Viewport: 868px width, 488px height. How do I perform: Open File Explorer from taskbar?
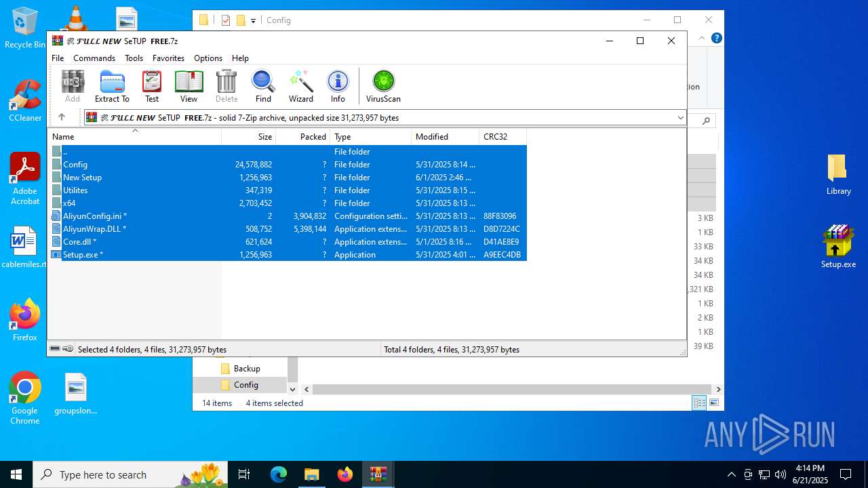311,474
